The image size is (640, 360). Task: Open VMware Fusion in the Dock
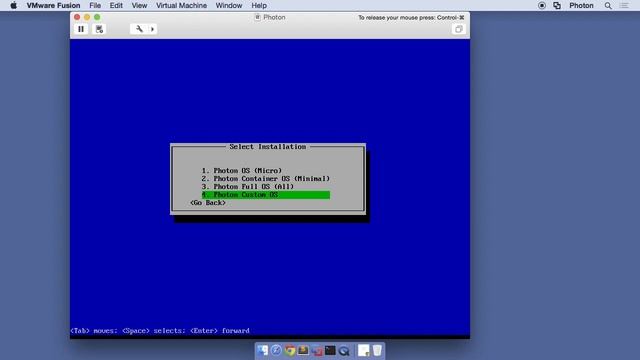[x=317, y=351]
